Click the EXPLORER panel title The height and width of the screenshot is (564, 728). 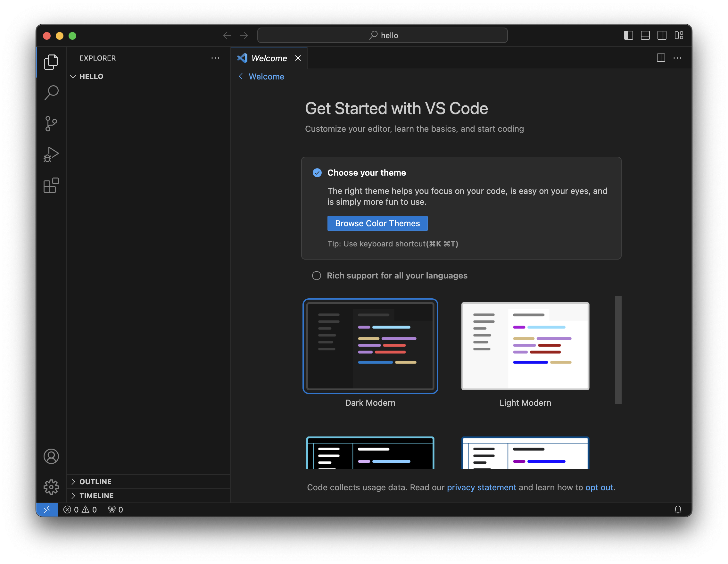[x=97, y=58]
